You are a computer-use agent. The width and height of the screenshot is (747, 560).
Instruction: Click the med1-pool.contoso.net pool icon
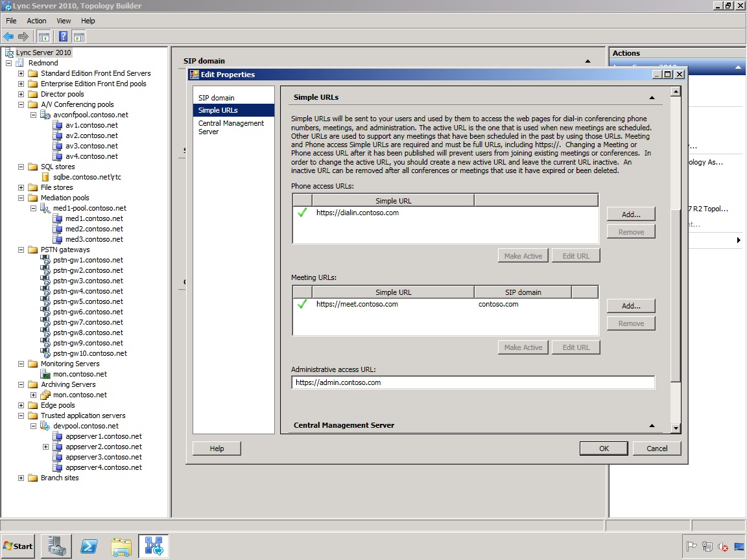(45, 208)
